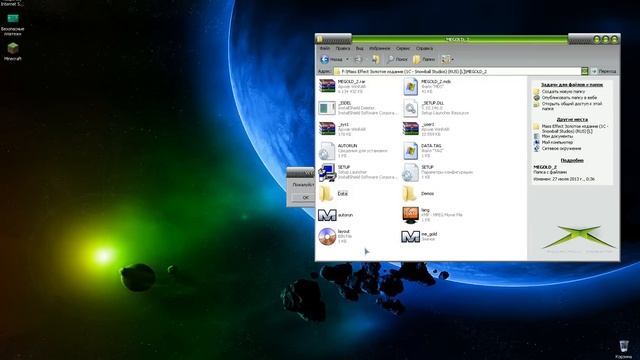Viewport: 640px width, 360px height.
Task: Go to Mass Effect Золотое издание parent folder
Action: [x=575, y=129]
